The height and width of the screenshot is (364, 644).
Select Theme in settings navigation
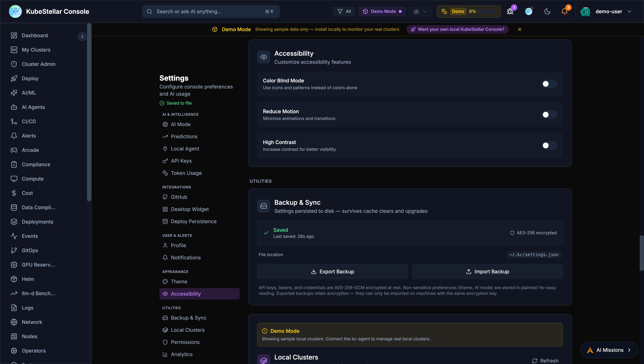tap(179, 281)
